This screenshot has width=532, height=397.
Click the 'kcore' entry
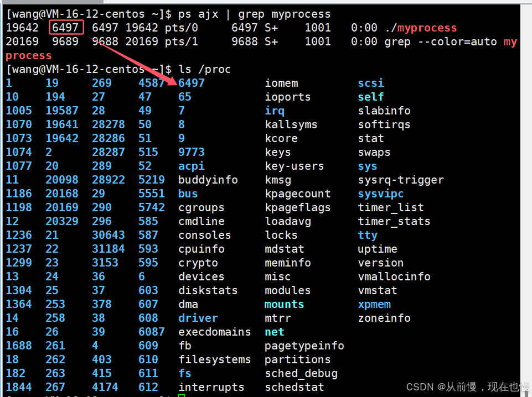281,139
